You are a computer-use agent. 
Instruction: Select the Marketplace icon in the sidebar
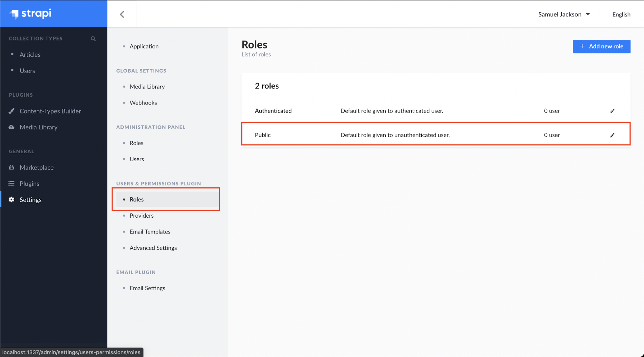(12, 167)
